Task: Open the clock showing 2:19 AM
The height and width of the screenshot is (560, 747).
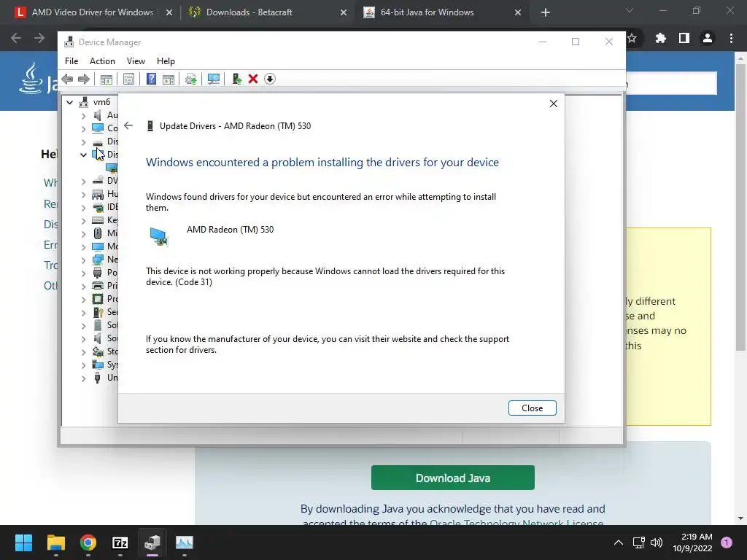Action: point(693,542)
